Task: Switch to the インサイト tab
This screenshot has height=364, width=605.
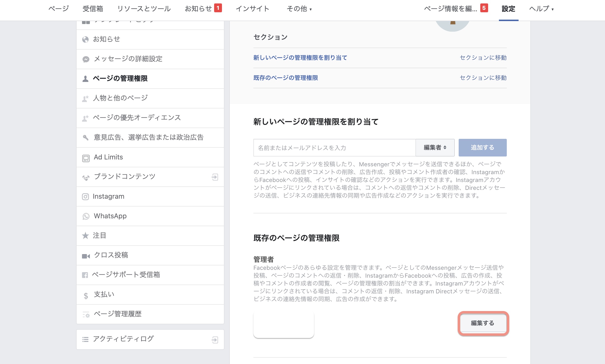Action: (252, 9)
